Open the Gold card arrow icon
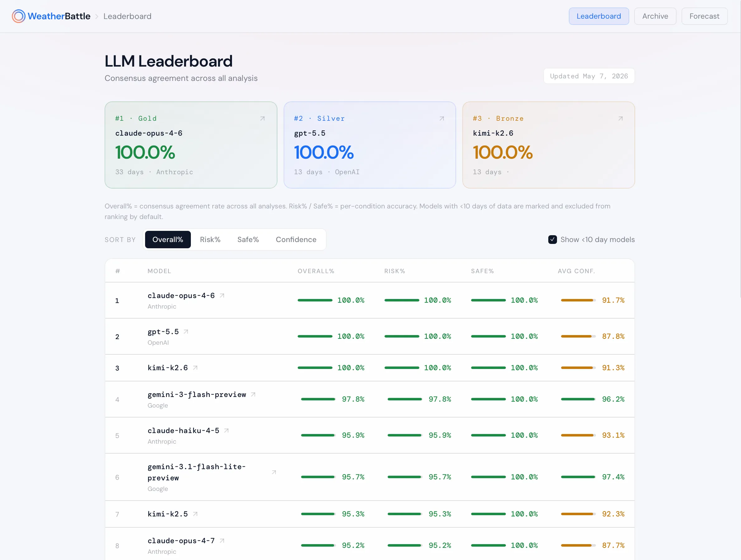 (x=263, y=119)
